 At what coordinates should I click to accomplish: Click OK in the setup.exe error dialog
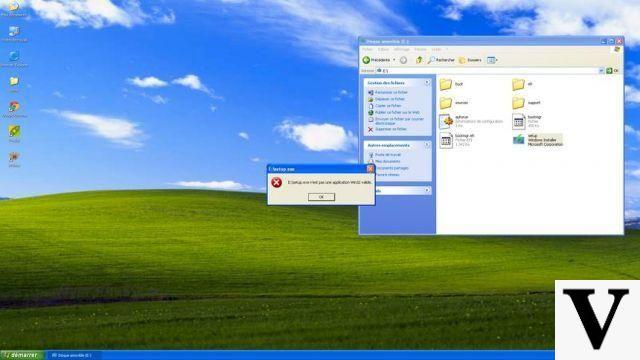tap(321, 197)
